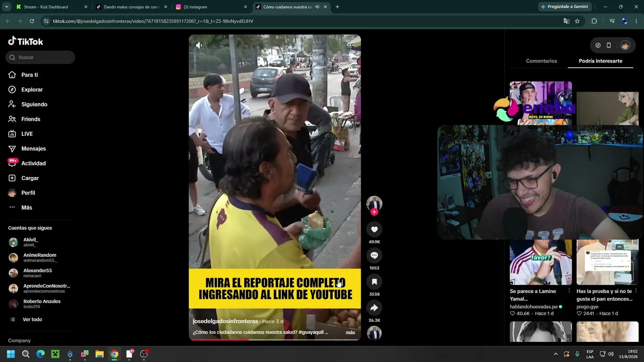Click Pregúntale a Gemini button
The height and width of the screenshot is (362, 644).
[563, 7]
